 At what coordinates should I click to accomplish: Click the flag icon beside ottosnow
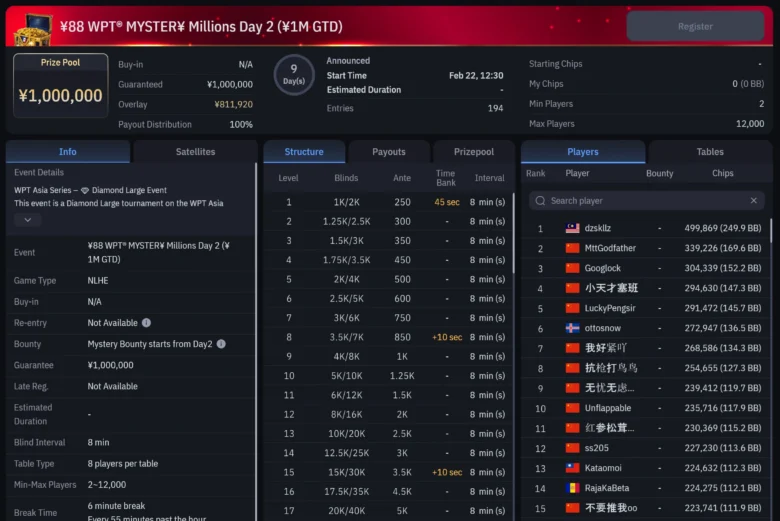pos(573,328)
